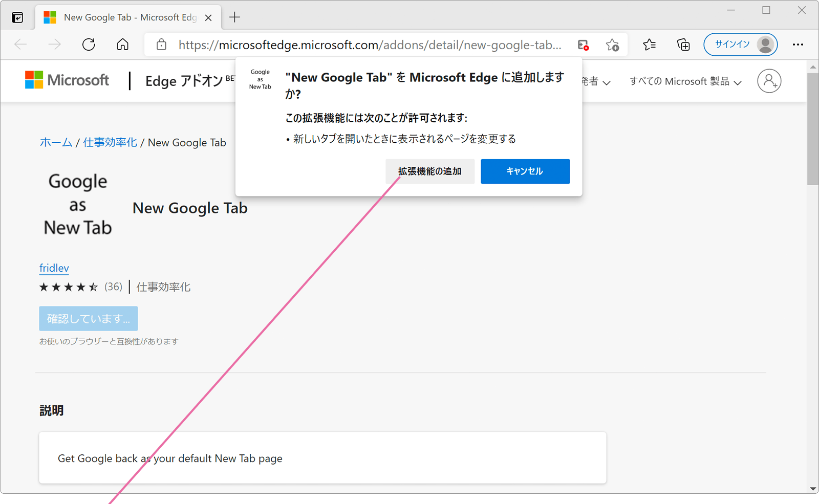Click お使いのブラウザーと互換性があります text
Image resolution: width=819 pixels, height=504 pixels.
[109, 341]
